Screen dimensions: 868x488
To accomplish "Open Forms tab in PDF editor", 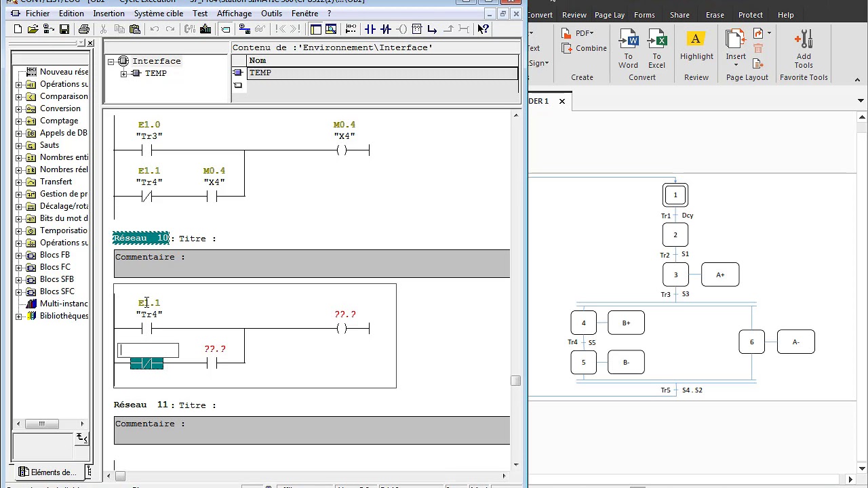I will pyautogui.click(x=644, y=15).
